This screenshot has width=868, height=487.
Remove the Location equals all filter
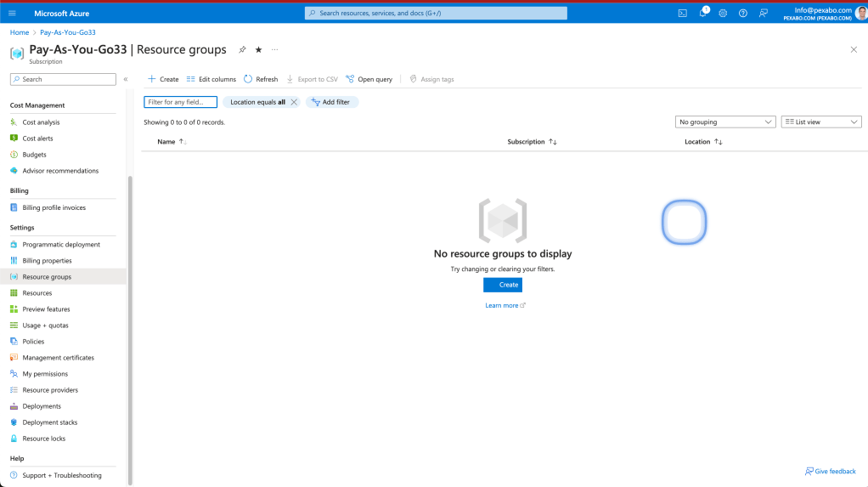[x=294, y=102]
